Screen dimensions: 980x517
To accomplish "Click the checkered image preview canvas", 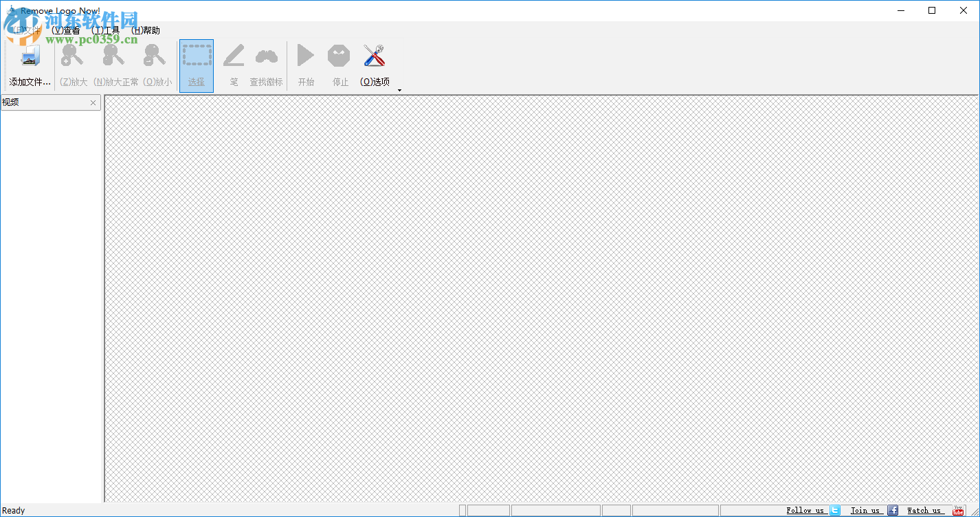I will [x=542, y=298].
